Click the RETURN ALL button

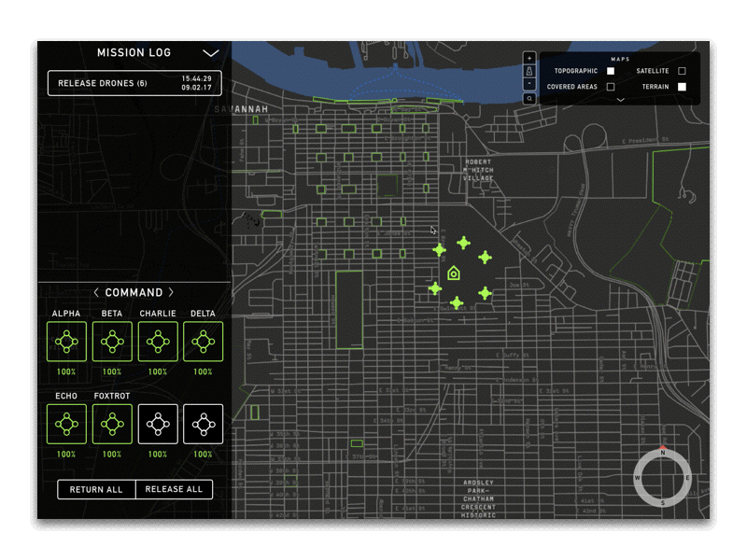[96, 489]
